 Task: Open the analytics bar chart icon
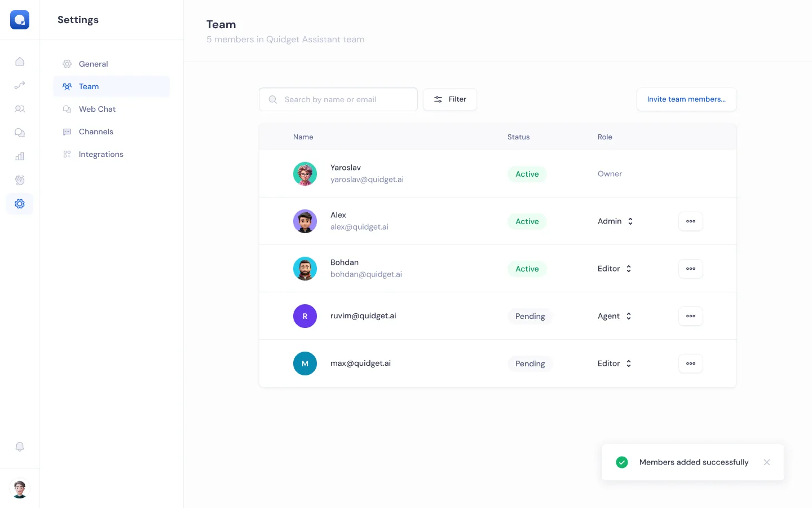pyautogui.click(x=20, y=156)
